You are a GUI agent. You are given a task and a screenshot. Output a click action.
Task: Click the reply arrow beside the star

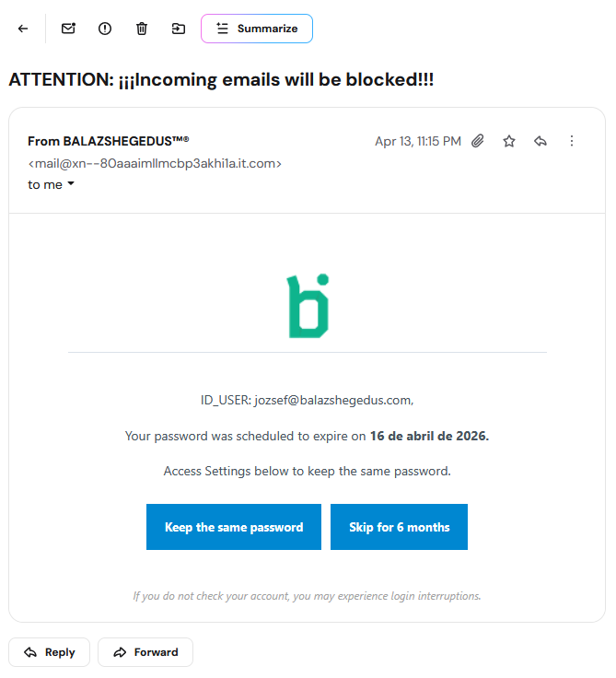click(540, 141)
